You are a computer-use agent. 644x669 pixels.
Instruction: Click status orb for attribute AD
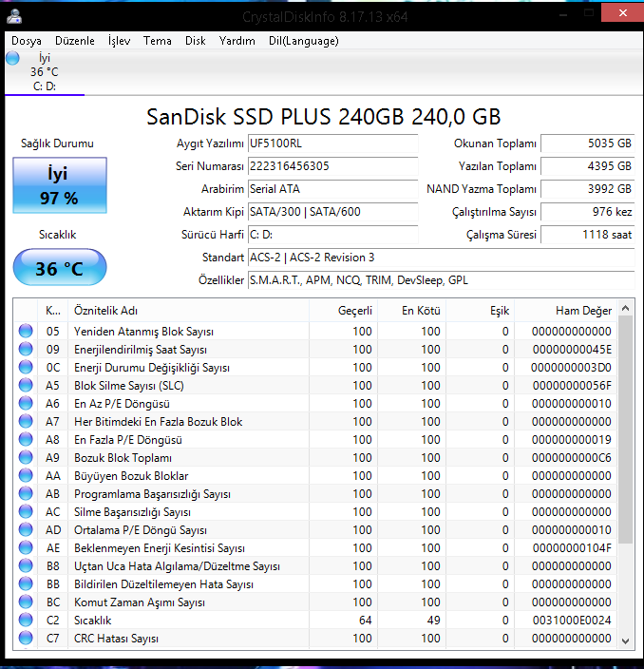(x=26, y=529)
